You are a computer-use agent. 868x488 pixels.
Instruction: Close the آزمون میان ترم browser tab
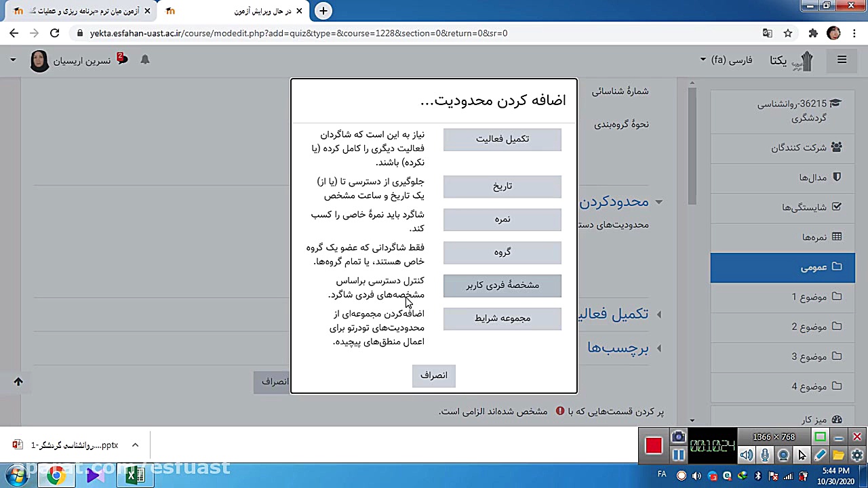(147, 11)
